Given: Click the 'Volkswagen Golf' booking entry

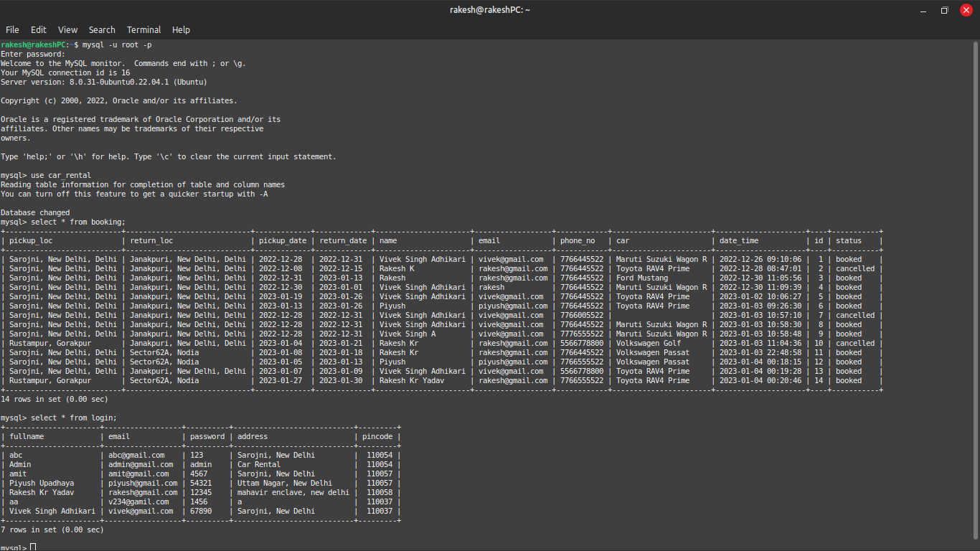Looking at the screenshot, I should (649, 343).
